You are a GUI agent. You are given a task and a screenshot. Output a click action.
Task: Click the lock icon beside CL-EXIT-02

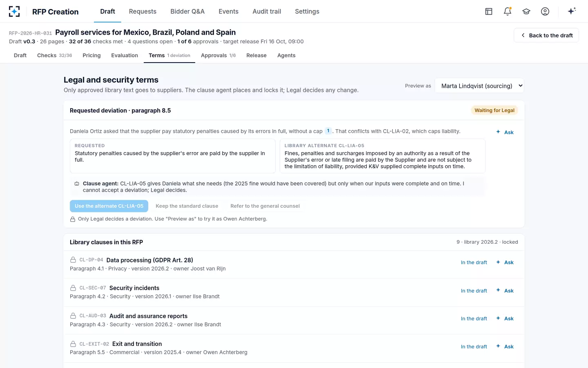click(73, 344)
